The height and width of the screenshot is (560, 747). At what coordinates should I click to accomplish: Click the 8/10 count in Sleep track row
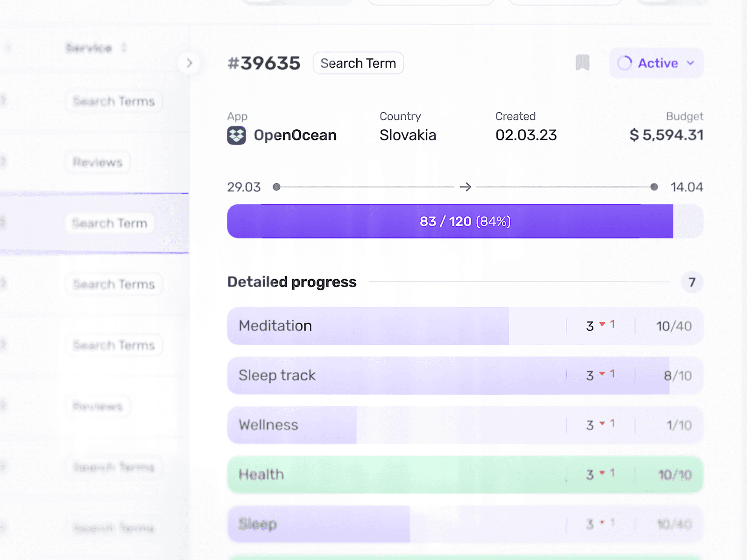(678, 376)
